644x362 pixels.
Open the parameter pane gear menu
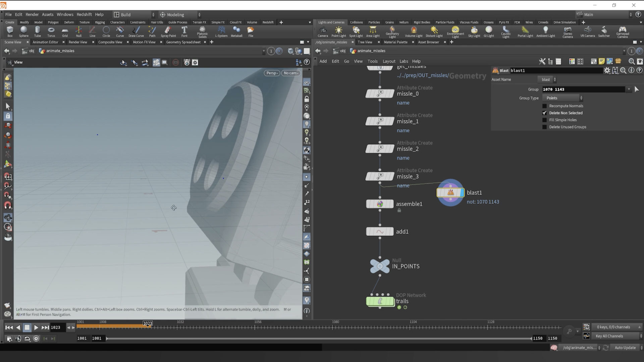point(607,70)
